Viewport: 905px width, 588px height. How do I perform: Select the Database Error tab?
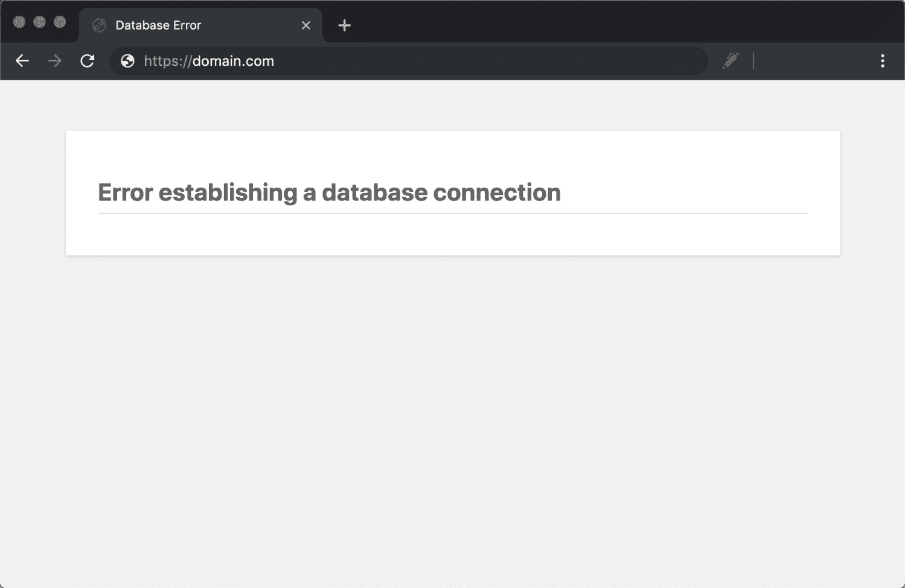(181, 25)
